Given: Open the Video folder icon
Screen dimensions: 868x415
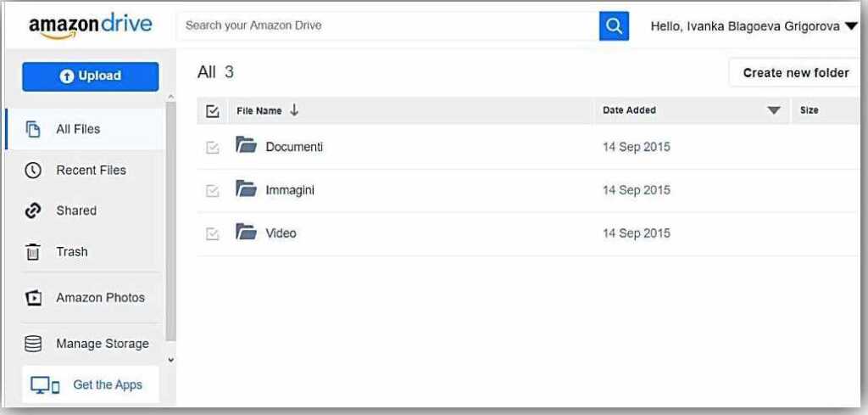Looking at the screenshot, I should click(246, 233).
